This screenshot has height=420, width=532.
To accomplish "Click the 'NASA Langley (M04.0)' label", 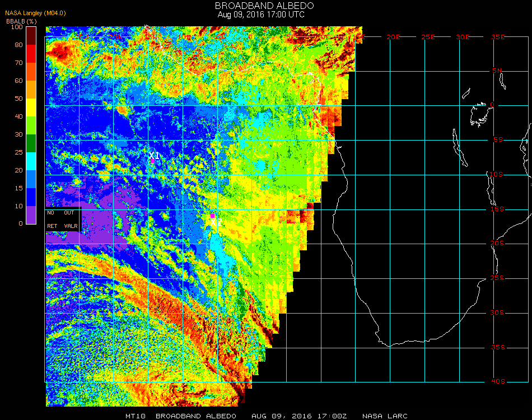I will click(x=35, y=13).
